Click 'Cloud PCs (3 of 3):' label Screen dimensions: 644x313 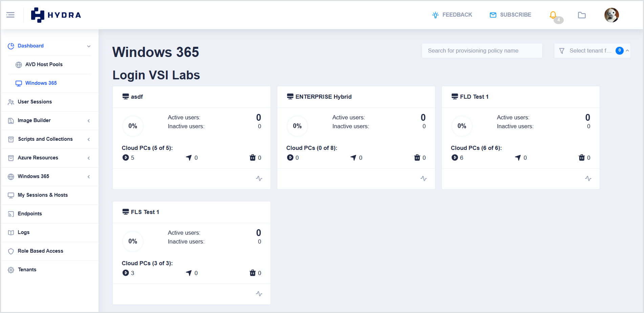click(147, 263)
